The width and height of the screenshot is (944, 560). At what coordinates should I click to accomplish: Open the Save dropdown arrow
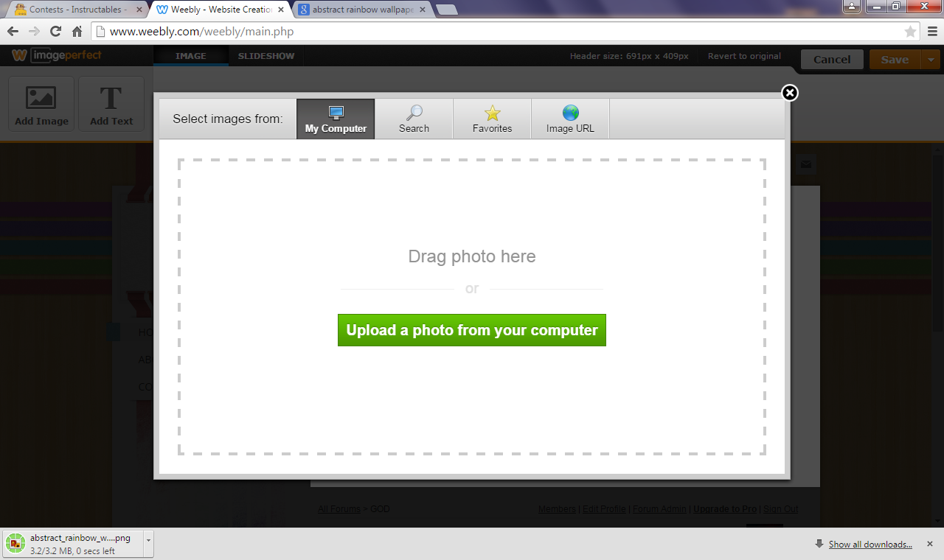pyautogui.click(x=931, y=60)
